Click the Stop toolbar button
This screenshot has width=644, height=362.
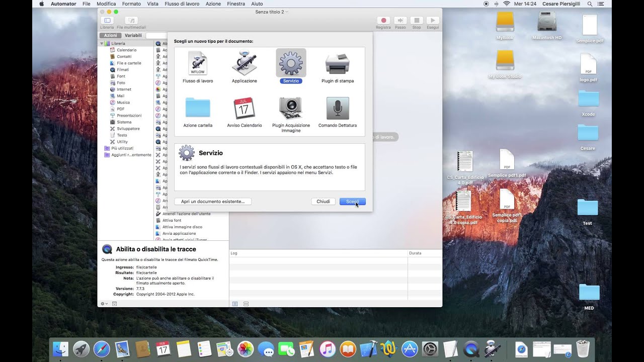click(417, 22)
